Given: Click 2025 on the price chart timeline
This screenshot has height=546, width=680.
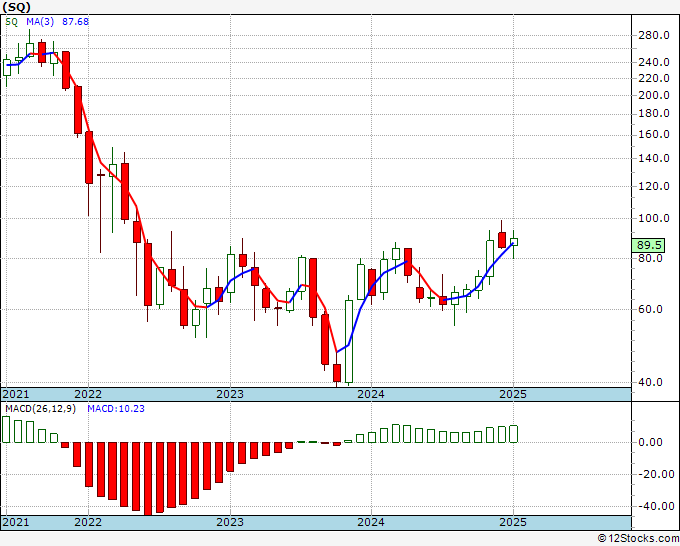Looking at the screenshot, I should tap(513, 394).
